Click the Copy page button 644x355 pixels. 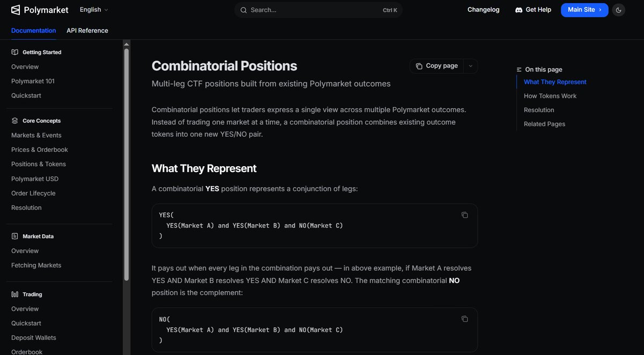tap(437, 66)
